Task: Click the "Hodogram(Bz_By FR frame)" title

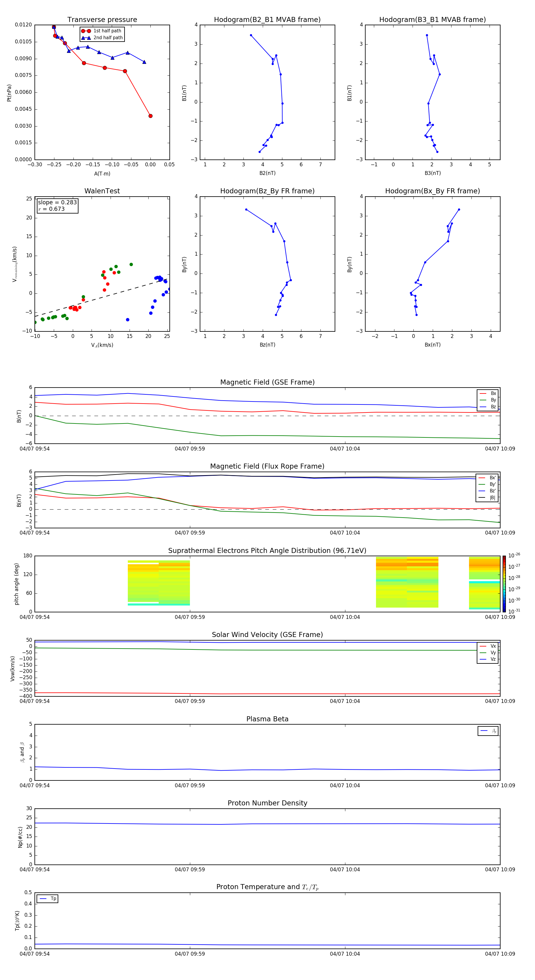Action: (267, 191)
